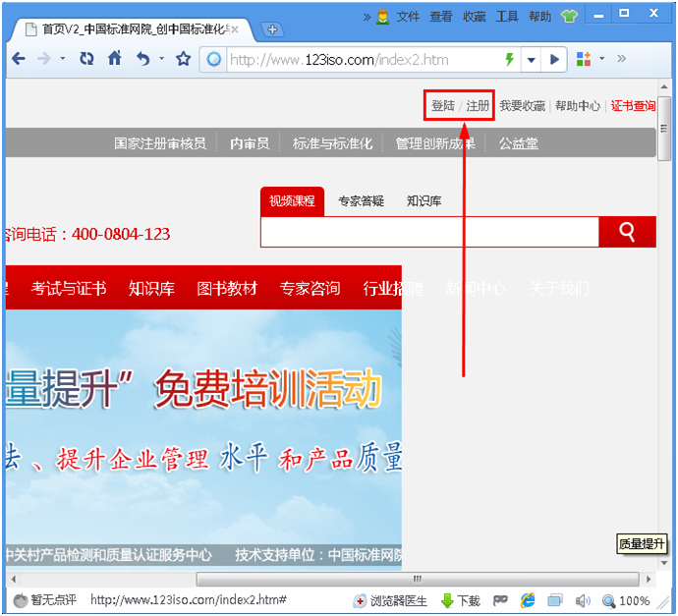Click the browser back arrow
Viewport: 678px width, 616px height.
pyautogui.click(x=18, y=59)
